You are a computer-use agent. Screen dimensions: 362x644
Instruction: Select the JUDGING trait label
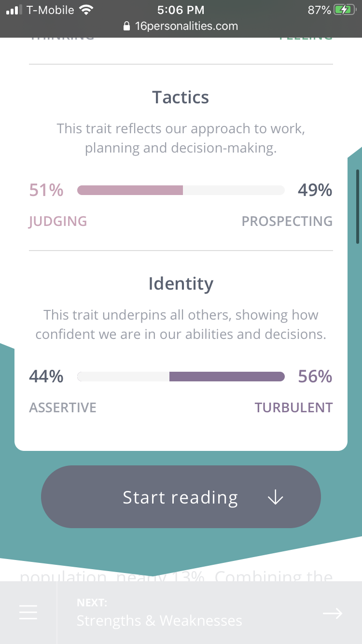[58, 221]
